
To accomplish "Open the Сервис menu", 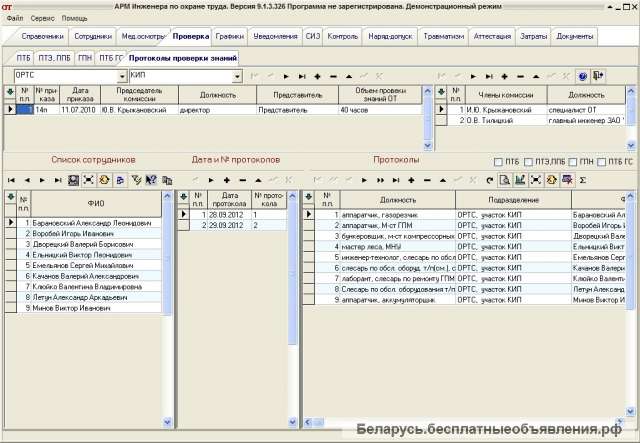I will coord(42,18).
